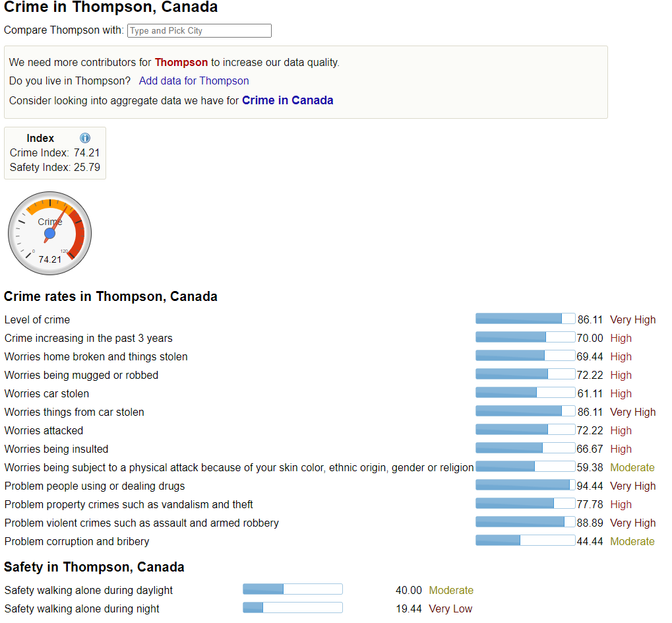Viewport: 672px width, 623px height.
Task: Click 'Worries being mugged or robbed' label
Action: [x=81, y=375]
